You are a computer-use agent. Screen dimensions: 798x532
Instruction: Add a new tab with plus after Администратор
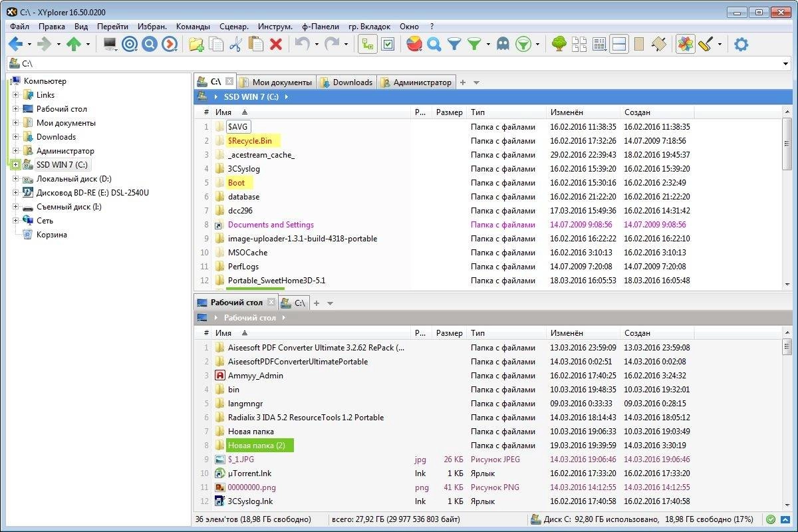[463, 82]
